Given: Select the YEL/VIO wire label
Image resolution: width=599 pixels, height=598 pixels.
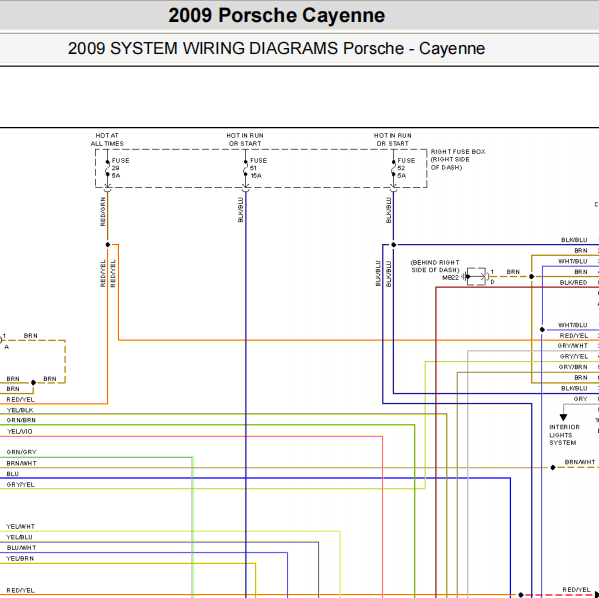Looking at the screenshot, I should coord(19,431).
